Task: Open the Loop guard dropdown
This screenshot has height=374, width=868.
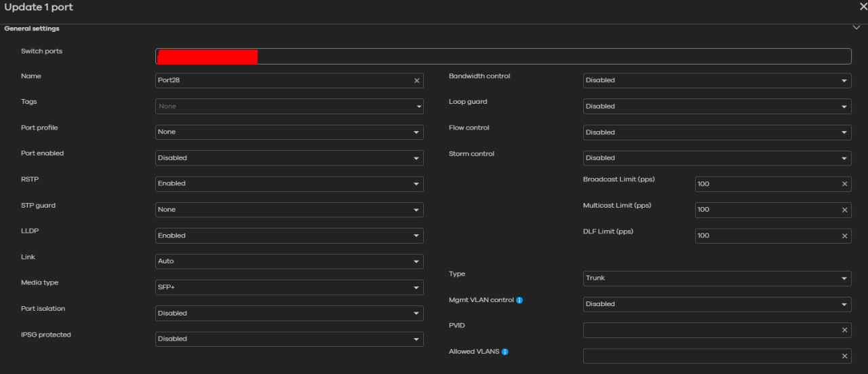Action: tap(717, 106)
